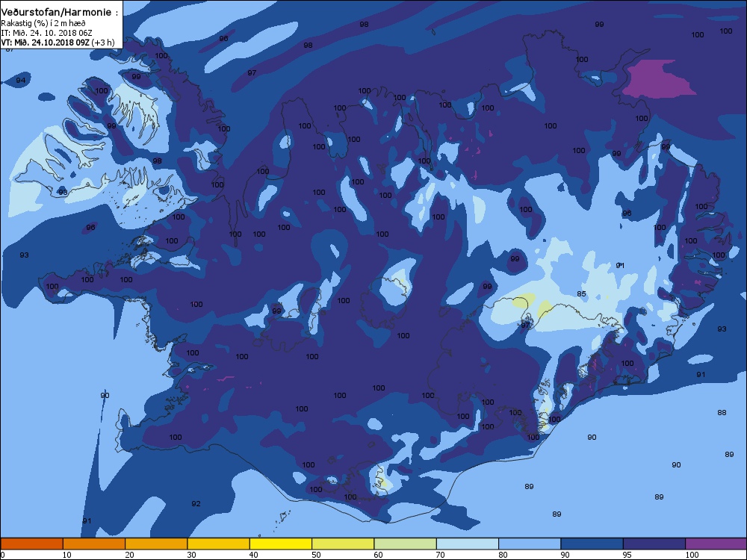Select the dark navy 95–100 legend swatch
Image resolution: width=747 pixels, height=560 pixels.
coord(654,544)
